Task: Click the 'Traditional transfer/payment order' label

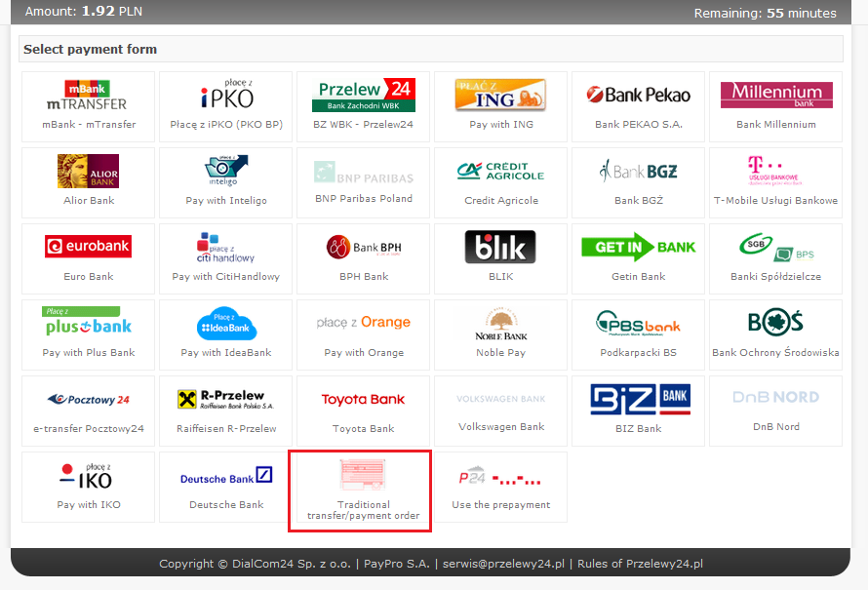Action: tap(363, 510)
